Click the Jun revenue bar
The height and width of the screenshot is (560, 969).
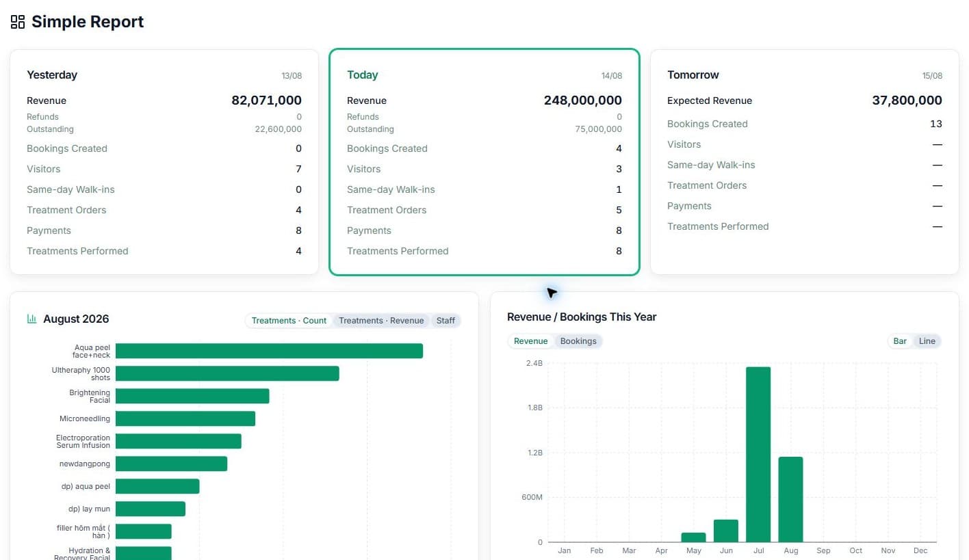tap(726, 531)
